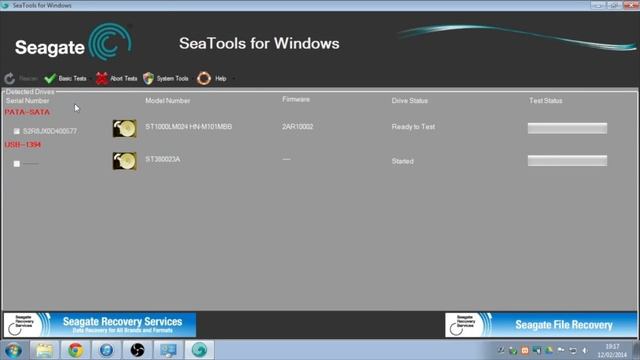Abort the running tests via Abort Tests label
Screen dimensions: 640x360
point(124,78)
